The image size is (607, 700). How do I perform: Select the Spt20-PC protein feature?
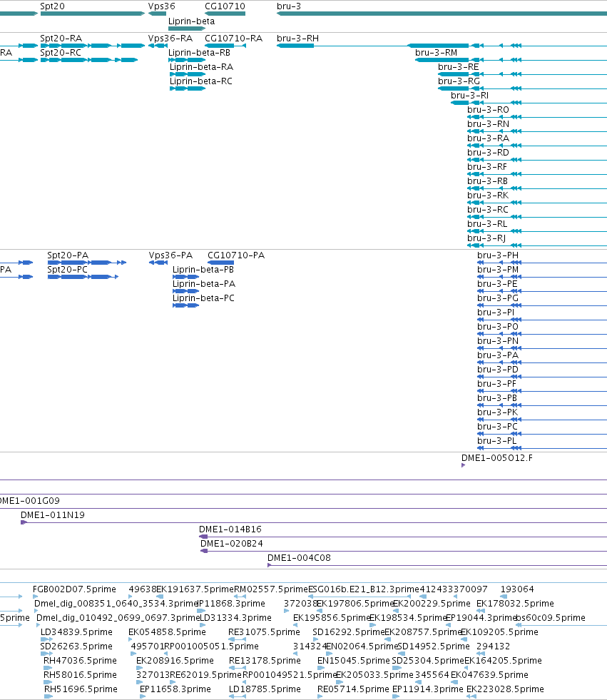coord(83,277)
